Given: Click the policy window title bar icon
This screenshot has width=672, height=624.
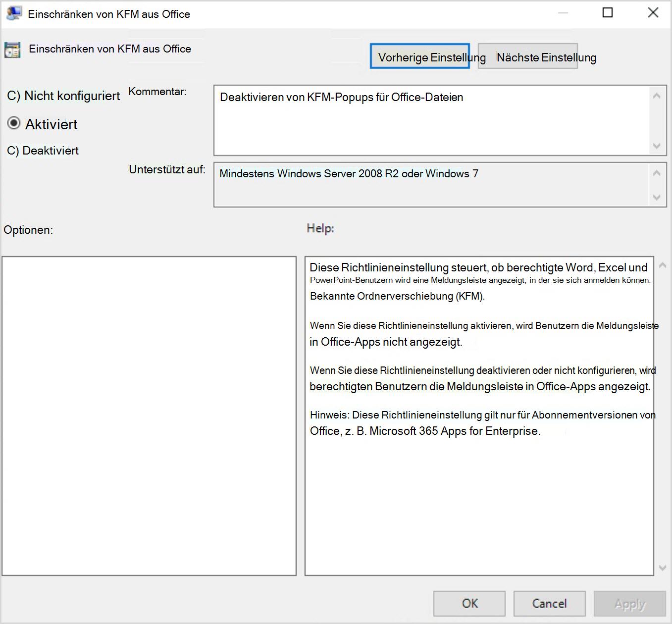Looking at the screenshot, I should tap(13, 13).
